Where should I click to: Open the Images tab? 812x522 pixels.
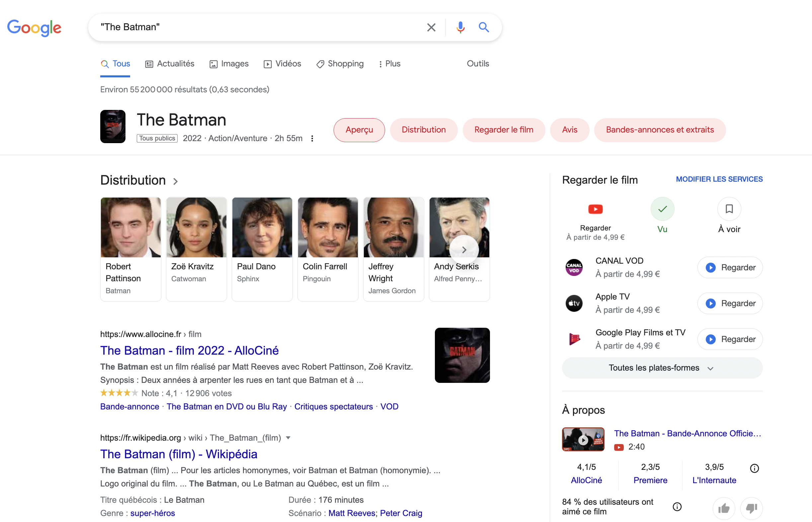pyautogui.click(x=229, y=64)
